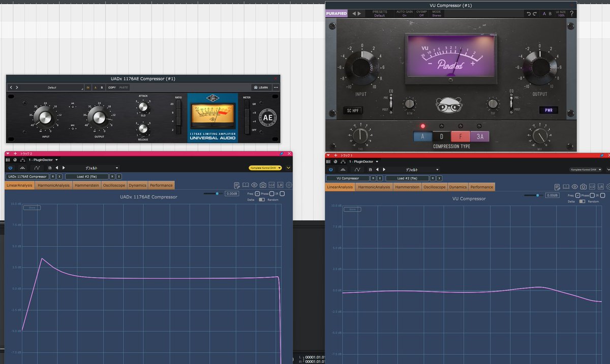Open the settings gear in UADx PluginDoctor
This screenshot has width=610, height=364.
point(289,185)
